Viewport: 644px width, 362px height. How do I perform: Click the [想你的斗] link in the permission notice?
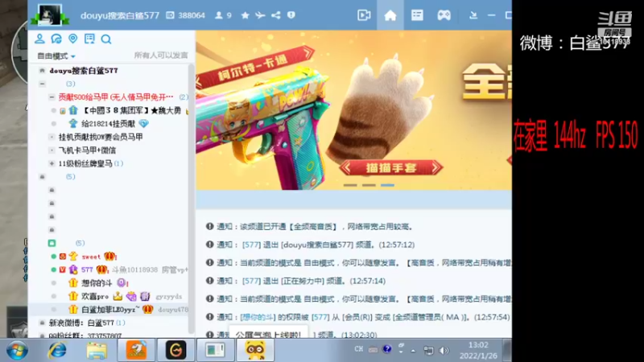(258, 317)
